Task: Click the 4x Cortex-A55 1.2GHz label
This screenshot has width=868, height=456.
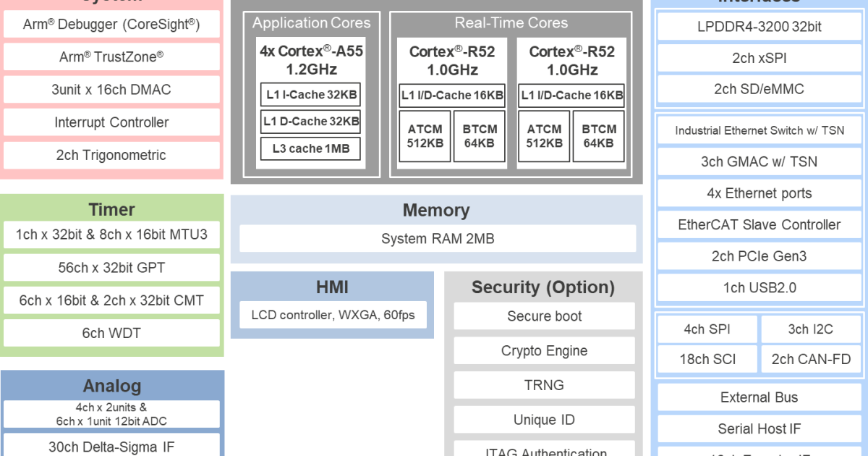Action: (311, 61)
